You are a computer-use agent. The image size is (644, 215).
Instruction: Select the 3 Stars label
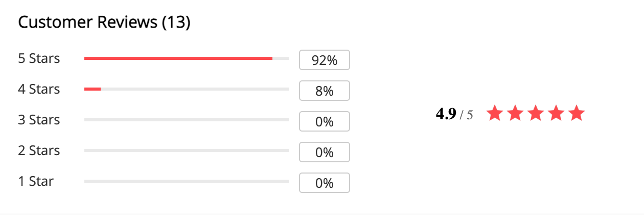(x=39, y=120)
